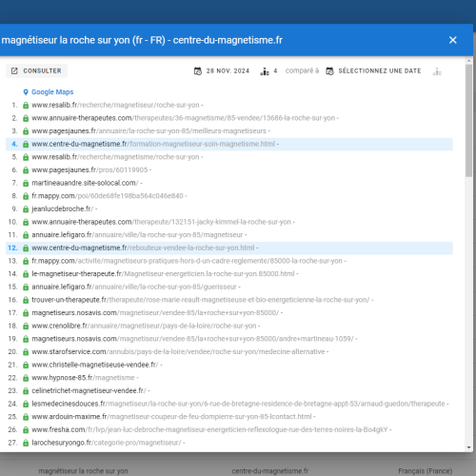Click the green padlock on result 1
Screen dimensions: 476x476
click(x=26, y=106)
